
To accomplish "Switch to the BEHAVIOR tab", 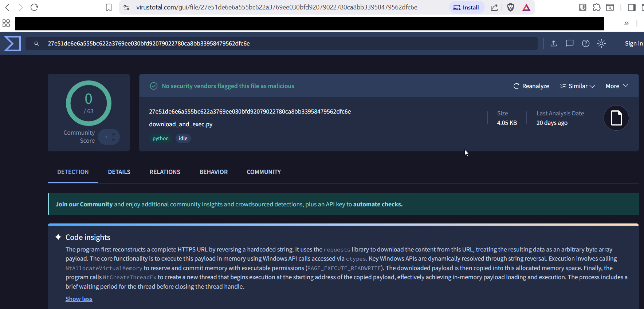I will pos(213,172).
